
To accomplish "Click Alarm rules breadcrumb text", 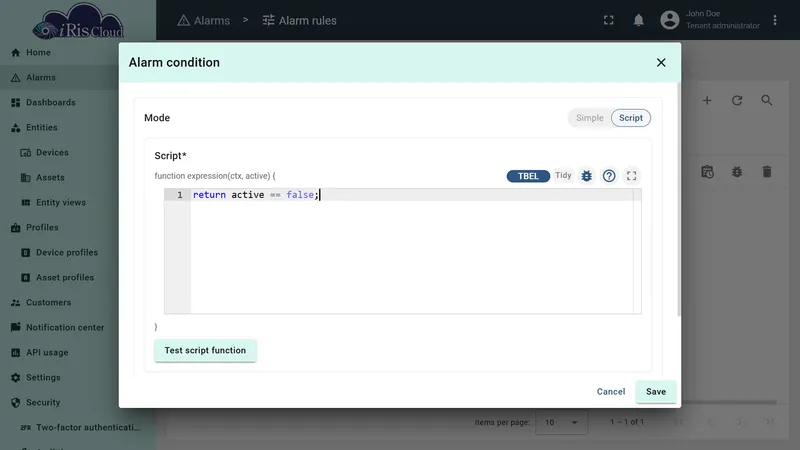I will click(x=308, y=20).
